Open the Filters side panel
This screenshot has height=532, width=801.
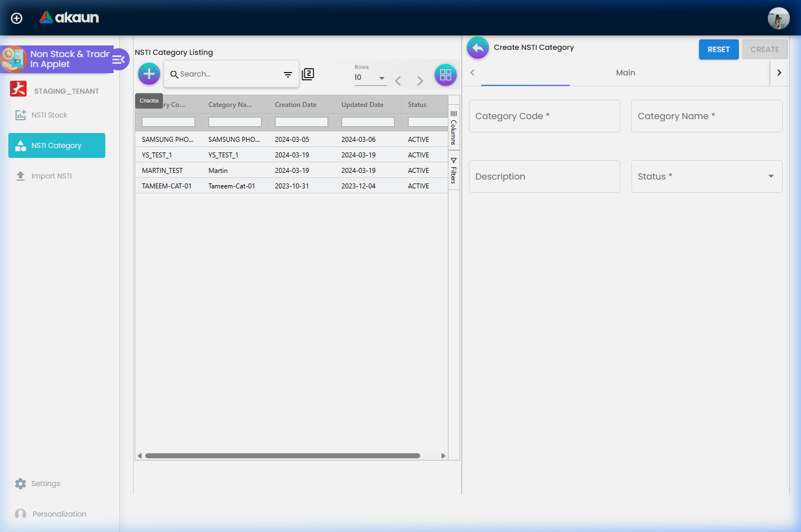click(453, 171)
